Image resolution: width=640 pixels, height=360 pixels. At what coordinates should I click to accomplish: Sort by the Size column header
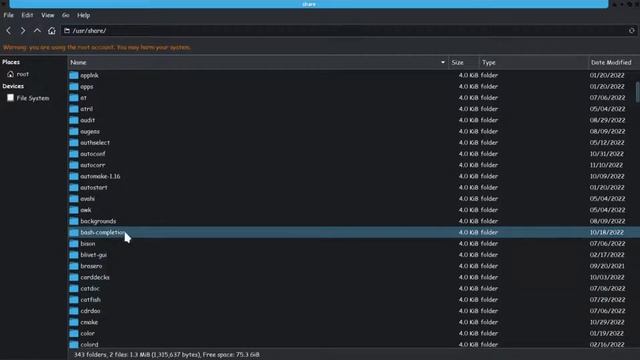click(464, 62)
